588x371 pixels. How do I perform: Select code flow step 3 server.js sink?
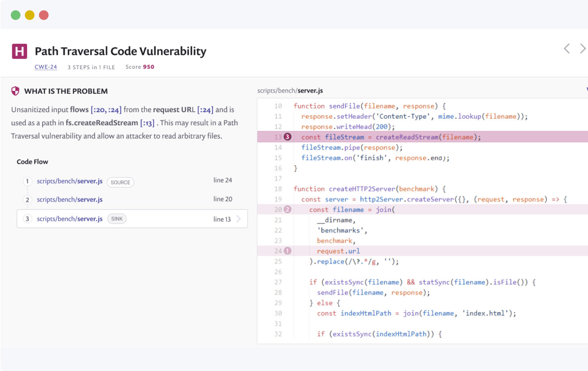pyautogui.click(x=132, y=219)
